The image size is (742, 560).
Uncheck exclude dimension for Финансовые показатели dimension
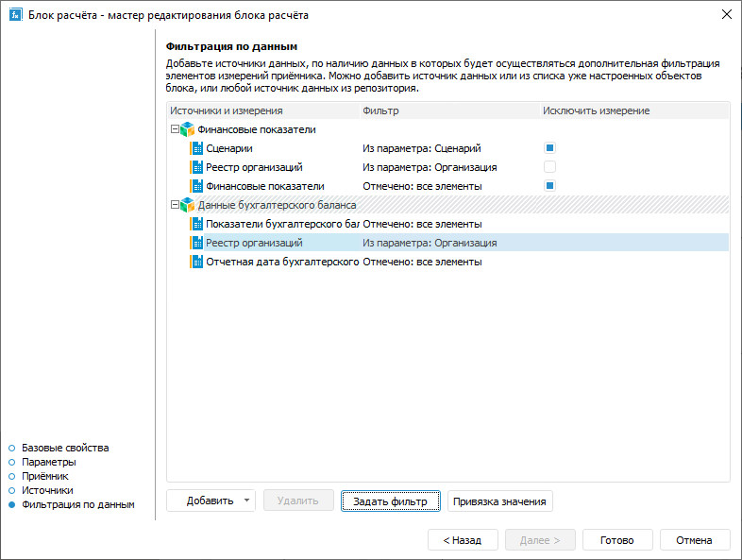pos(549,186)
